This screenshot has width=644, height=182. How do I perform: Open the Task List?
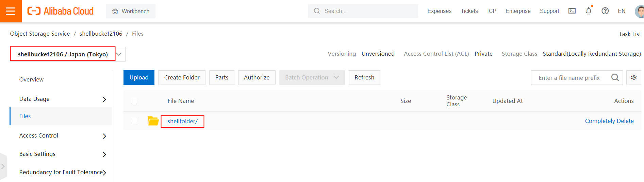click(x=630, y=34)
